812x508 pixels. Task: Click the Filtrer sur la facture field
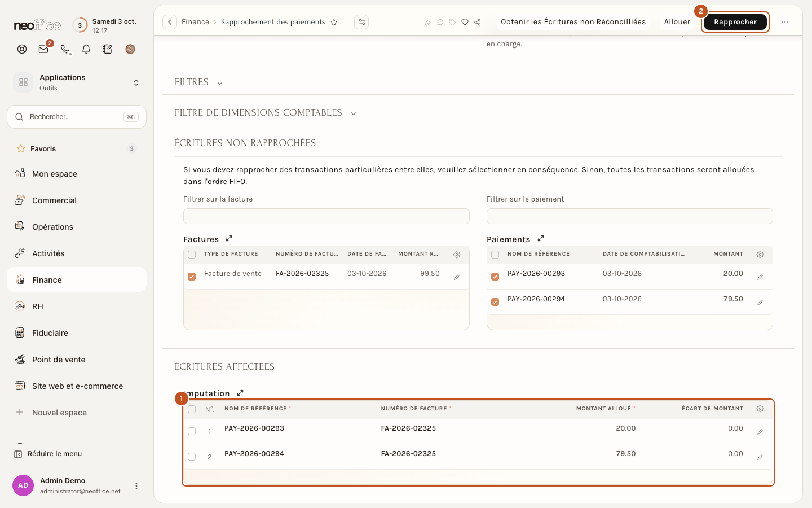point(326,216)
